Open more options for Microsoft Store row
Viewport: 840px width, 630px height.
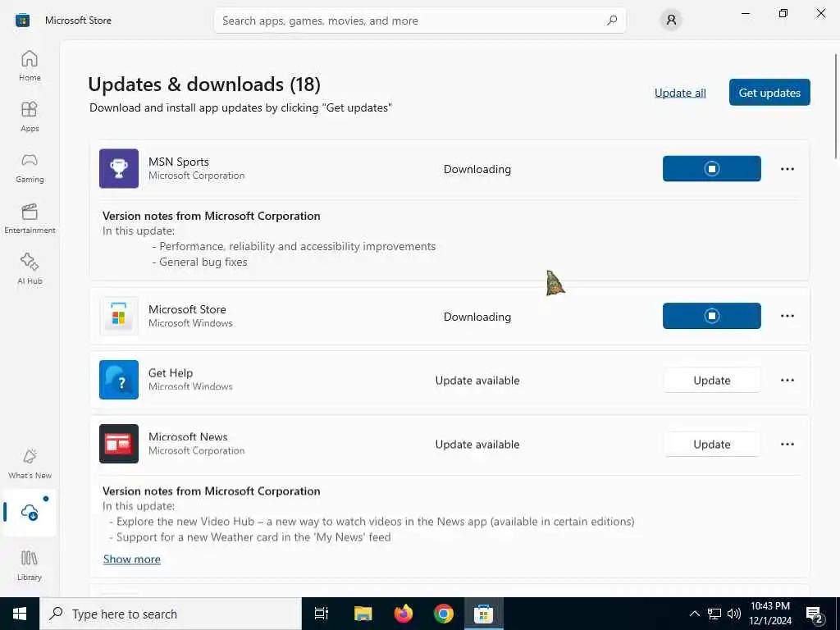[787, 316]
